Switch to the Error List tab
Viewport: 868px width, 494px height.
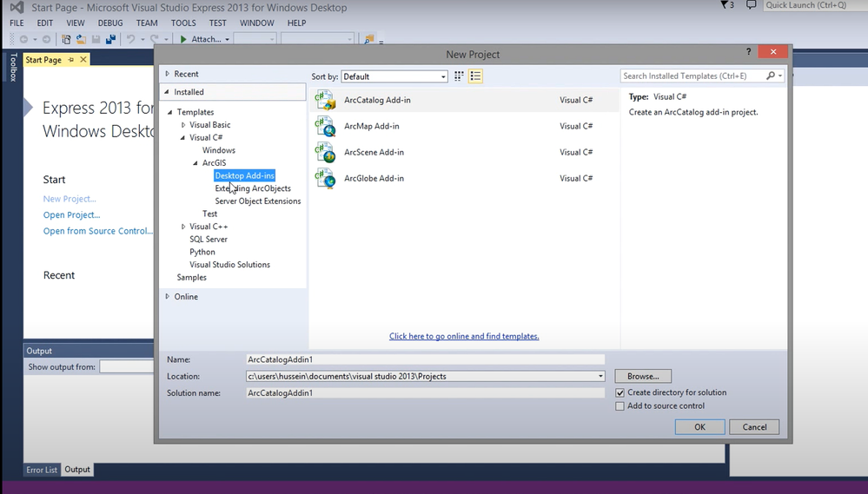tap(42, 470)
